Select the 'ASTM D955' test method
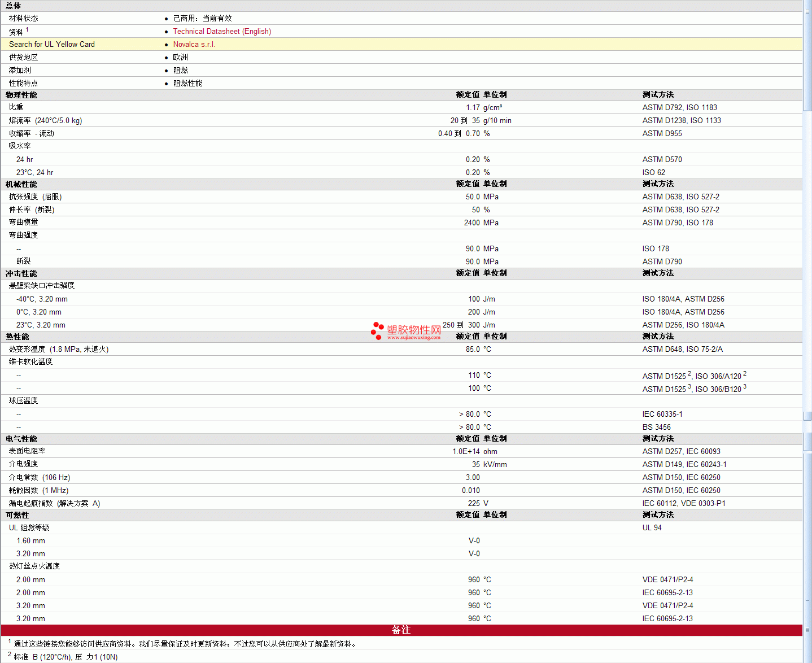This screenshot has height=663, width=812. (x=662, y=134)
